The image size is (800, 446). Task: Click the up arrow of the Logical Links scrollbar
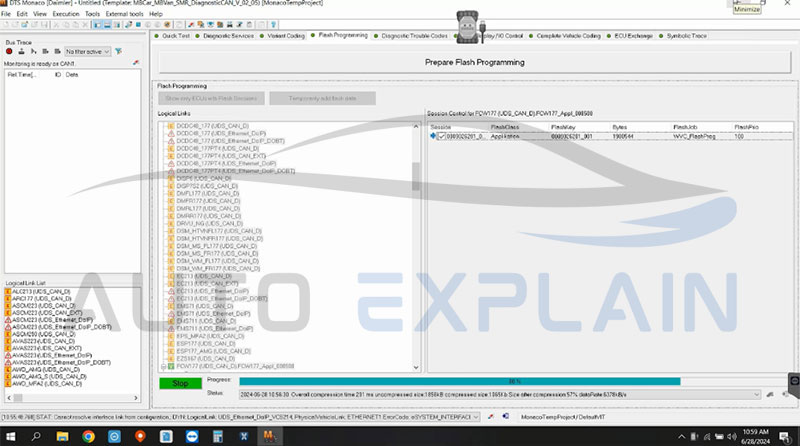416,126
